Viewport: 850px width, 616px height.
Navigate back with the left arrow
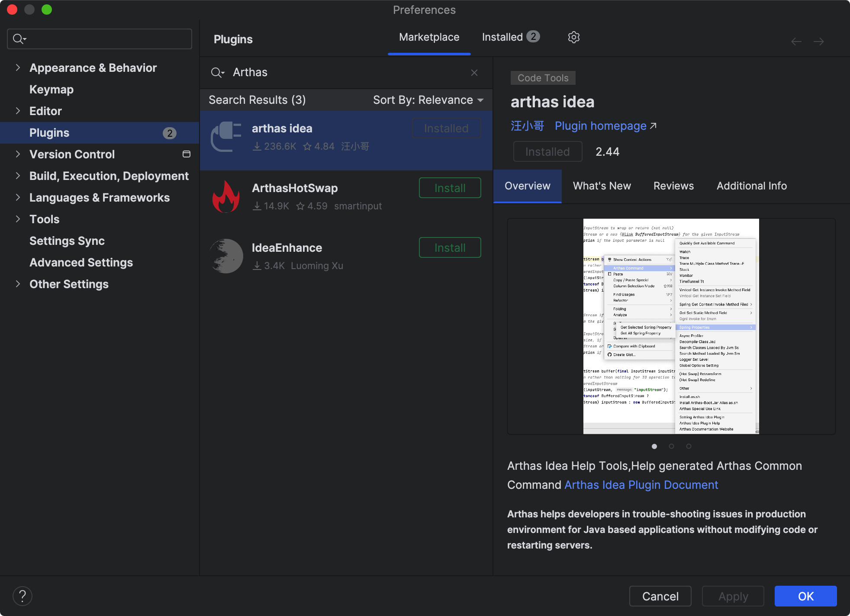[x=796, y=42]
